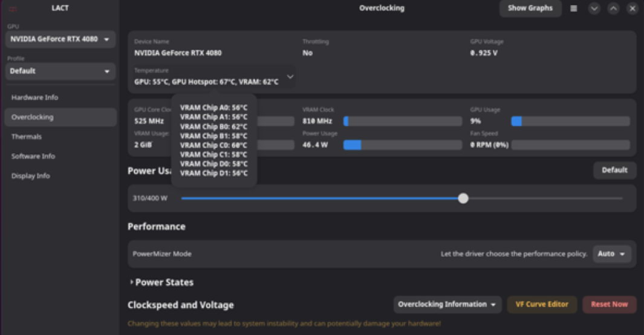Click the VRAM Chip C0 temperature entry
Screen dimensions: 644x335
pyautogui.click(x=213, y=145)
